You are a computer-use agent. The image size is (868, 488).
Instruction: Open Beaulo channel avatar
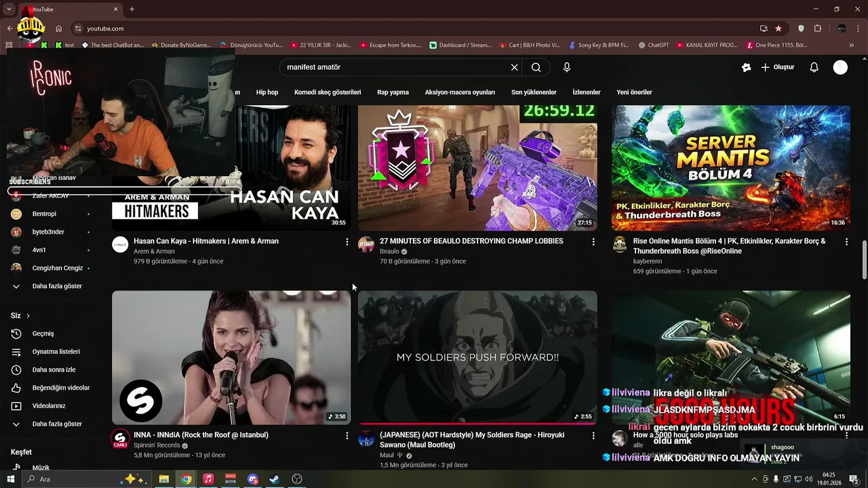(x=366, y=245)
